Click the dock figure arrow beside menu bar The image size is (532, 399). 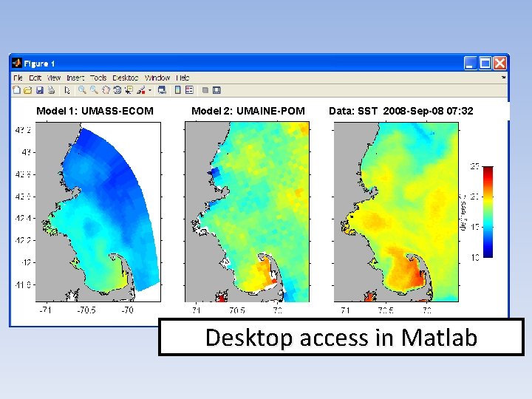click(x=503, y=78)
